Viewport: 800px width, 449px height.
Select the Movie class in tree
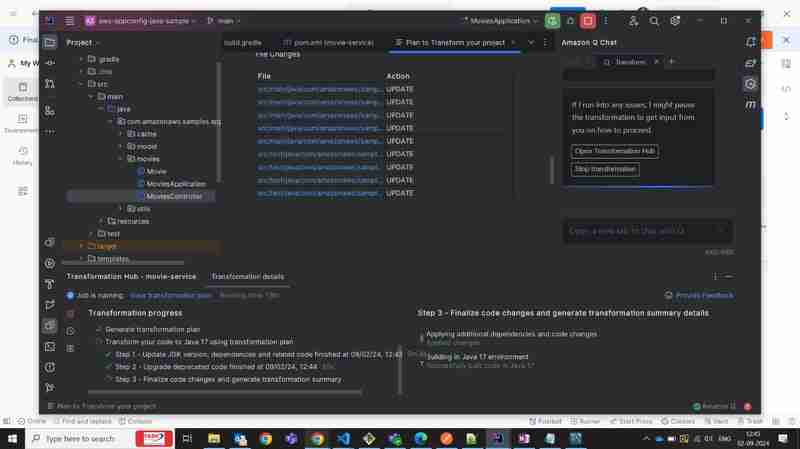(x=156, y=171)
